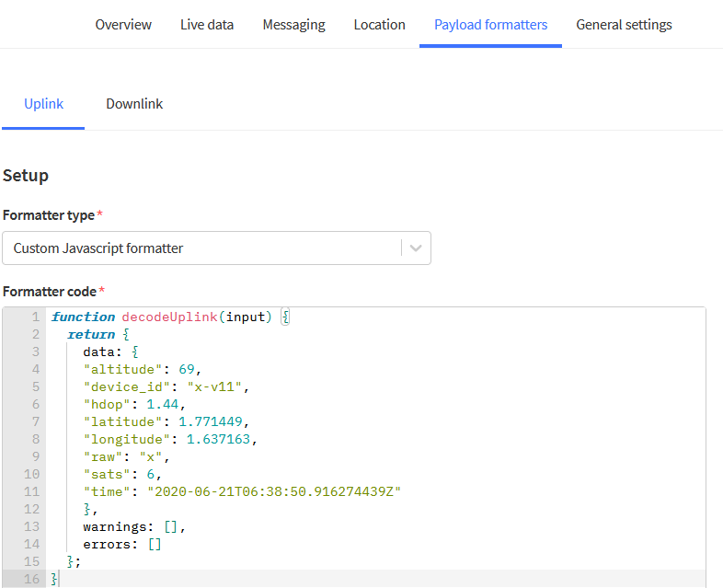Screen dimensions: 723x588
Task: Click the "hdop": 1.44 line
Action: click(134, 405)
